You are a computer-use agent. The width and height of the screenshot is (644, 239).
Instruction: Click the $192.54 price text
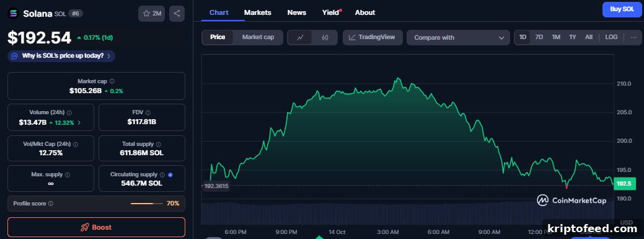tap(40, 38)
